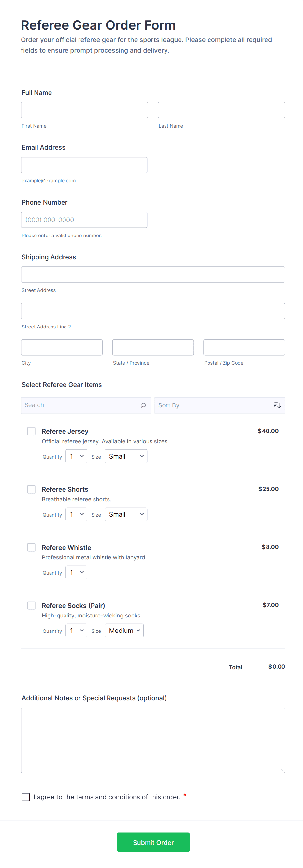Focus the First Name field

[84, 110]
